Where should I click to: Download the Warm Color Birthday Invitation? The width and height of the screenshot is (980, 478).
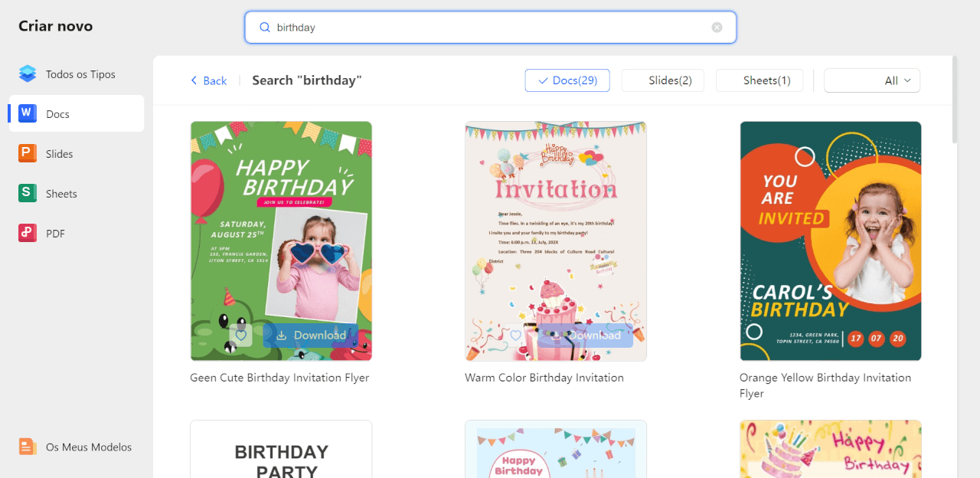point(586,336)
